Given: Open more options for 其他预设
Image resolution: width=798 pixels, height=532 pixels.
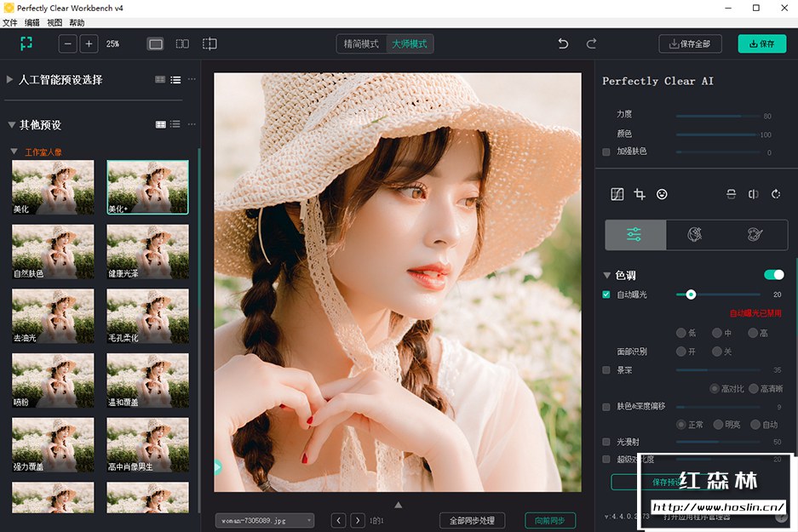Looking at the screenshot, I should click(192, 124).
